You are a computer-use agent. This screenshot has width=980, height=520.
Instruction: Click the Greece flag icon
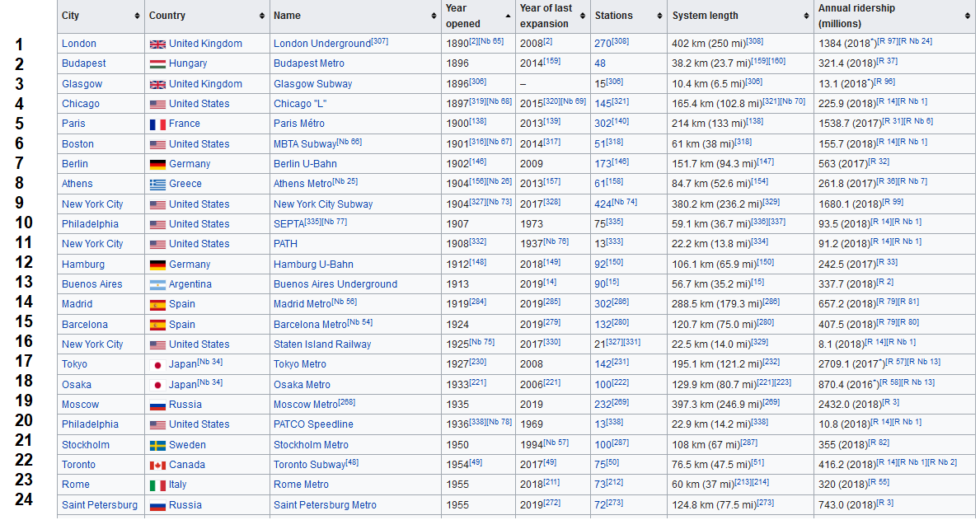157,185
